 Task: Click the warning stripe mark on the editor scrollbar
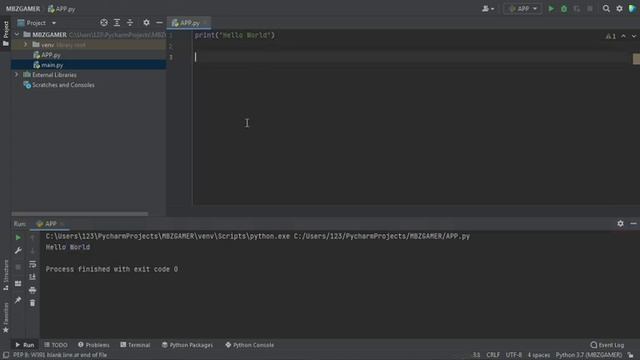tap(636, 59)
